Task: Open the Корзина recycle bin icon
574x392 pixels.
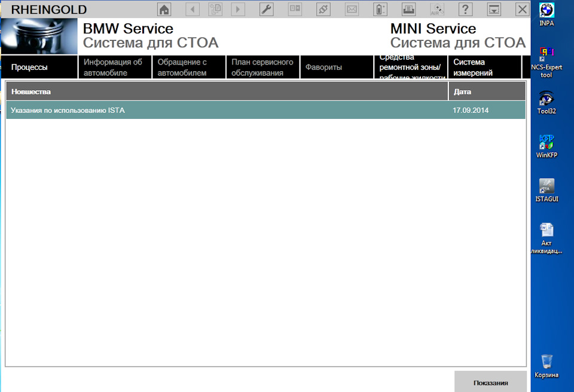Action: [546, 365]
